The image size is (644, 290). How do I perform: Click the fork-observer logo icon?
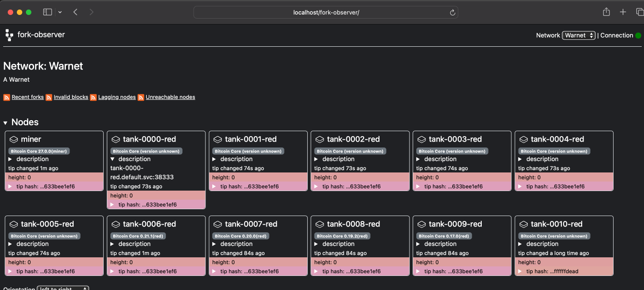tap(9, 35)
